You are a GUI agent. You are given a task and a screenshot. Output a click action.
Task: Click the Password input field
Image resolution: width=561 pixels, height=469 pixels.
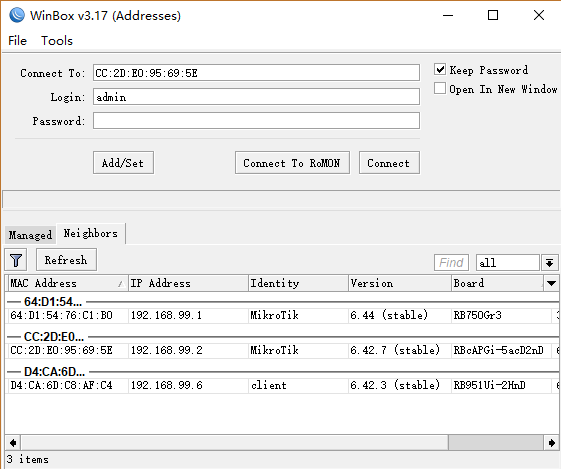[x=256, y=121]
